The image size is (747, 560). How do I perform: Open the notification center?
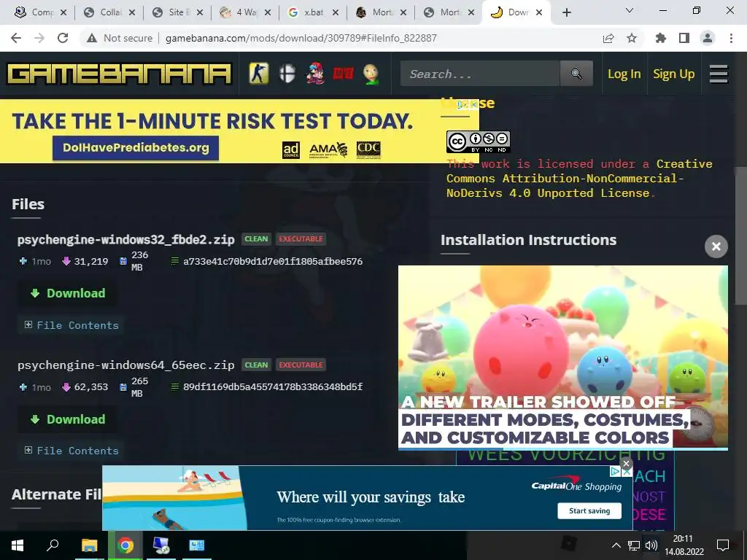[723, 545]
